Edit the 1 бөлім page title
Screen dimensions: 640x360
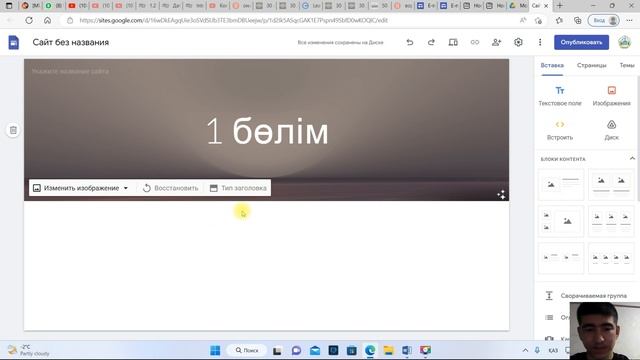267,131
